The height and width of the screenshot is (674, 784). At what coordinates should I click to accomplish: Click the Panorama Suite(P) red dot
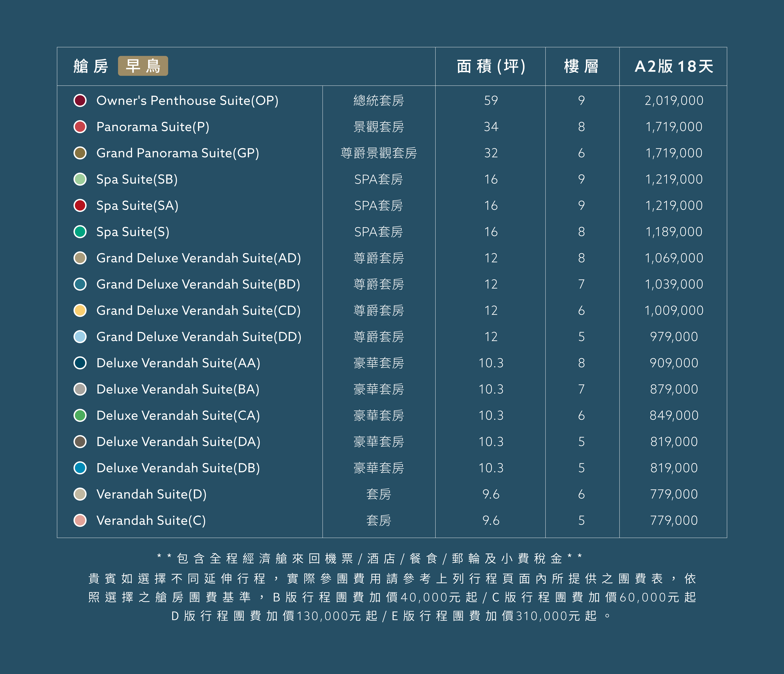point(80,127)
